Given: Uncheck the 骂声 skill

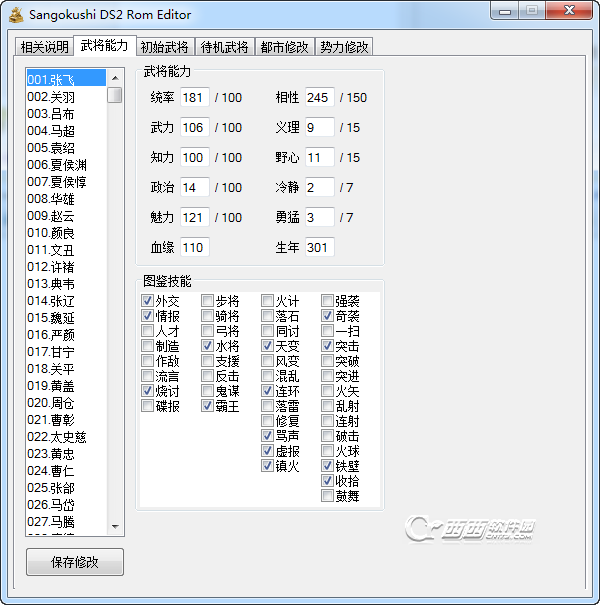Looking at the screenshot, I should pos(267,436).
